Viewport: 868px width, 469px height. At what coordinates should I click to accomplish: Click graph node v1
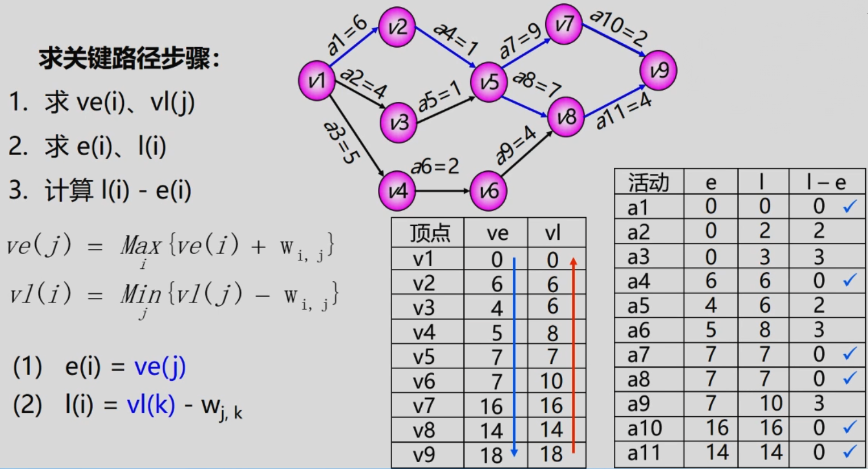pos(317,81)
